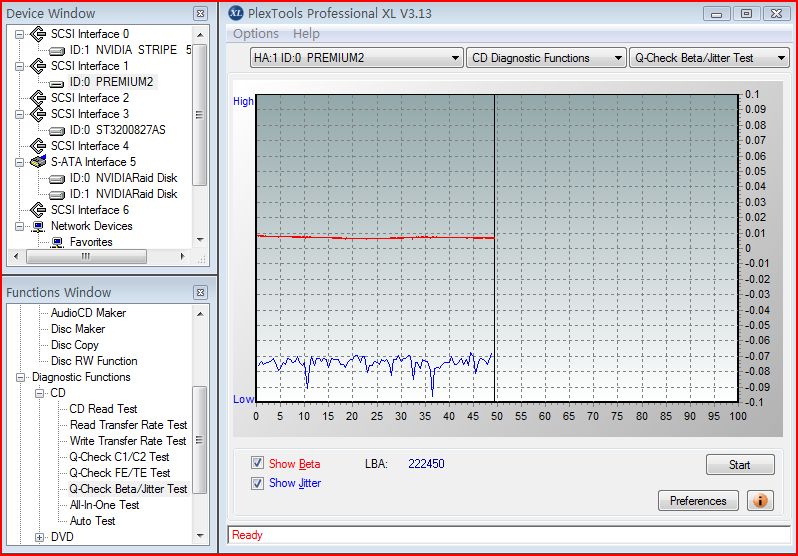Screen dimensions: 798x556
Task: Select Disc Maker function
Action: coord(78,329)
